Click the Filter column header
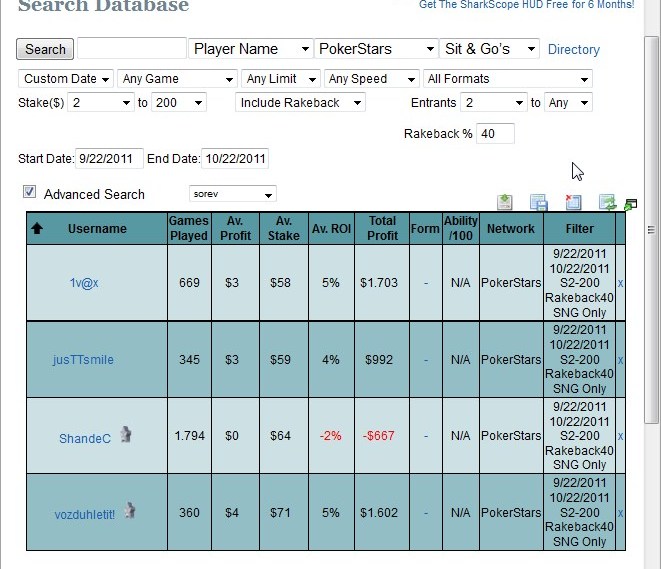661x569 pixels. [579, 228]
